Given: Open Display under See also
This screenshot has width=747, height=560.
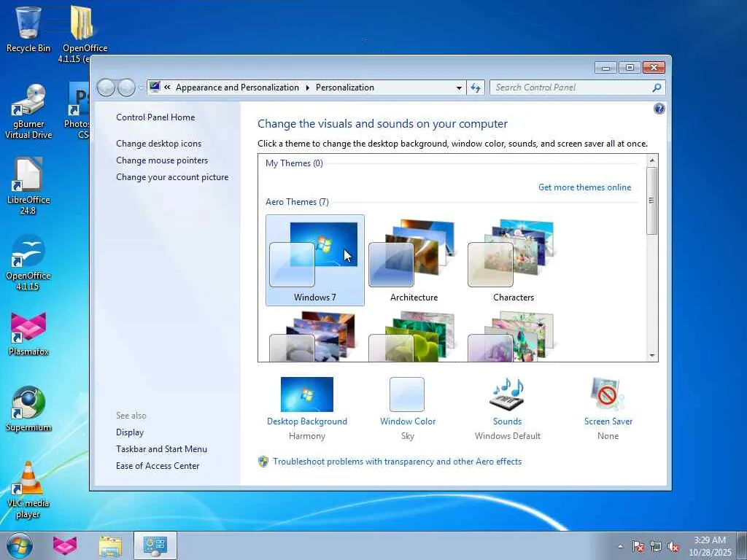Looking at the screenshot, I should point(130,432).
